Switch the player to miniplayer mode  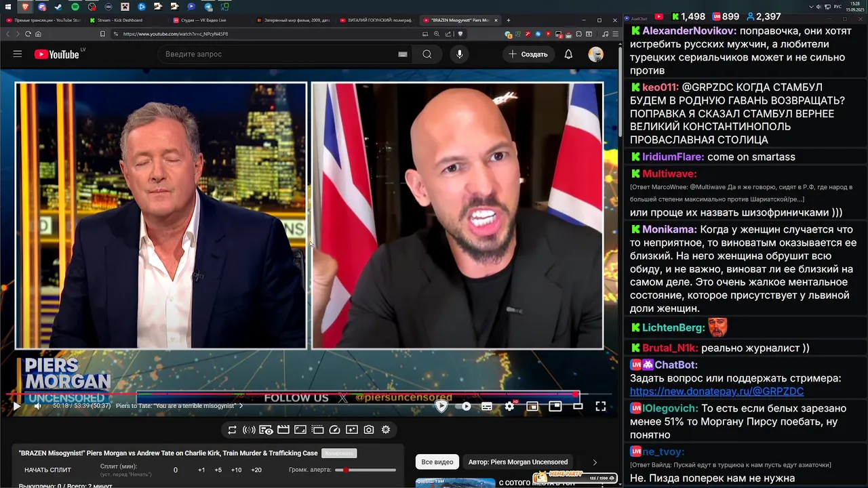tap(532, 406)
